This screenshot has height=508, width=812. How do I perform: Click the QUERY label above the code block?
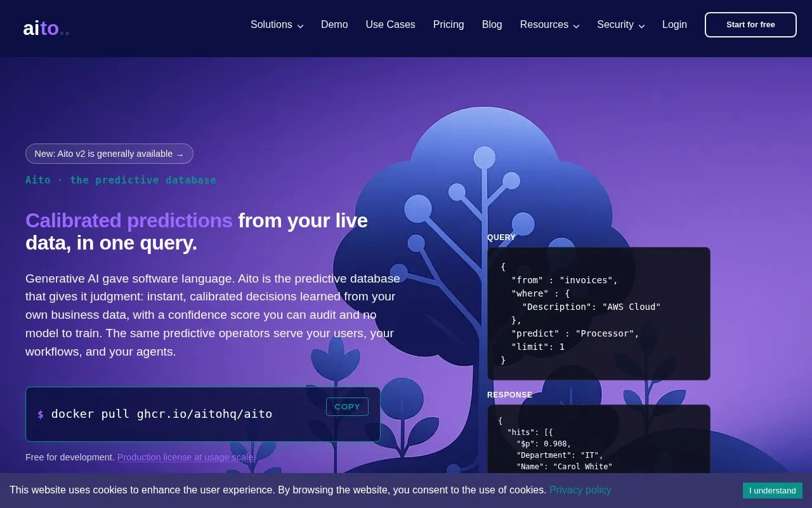(501, 237)
